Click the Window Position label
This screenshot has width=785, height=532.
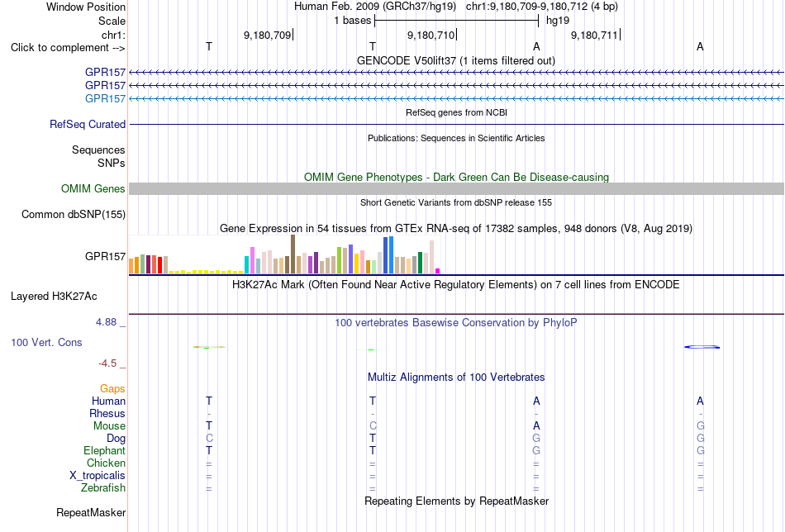(x=86, y=7)
